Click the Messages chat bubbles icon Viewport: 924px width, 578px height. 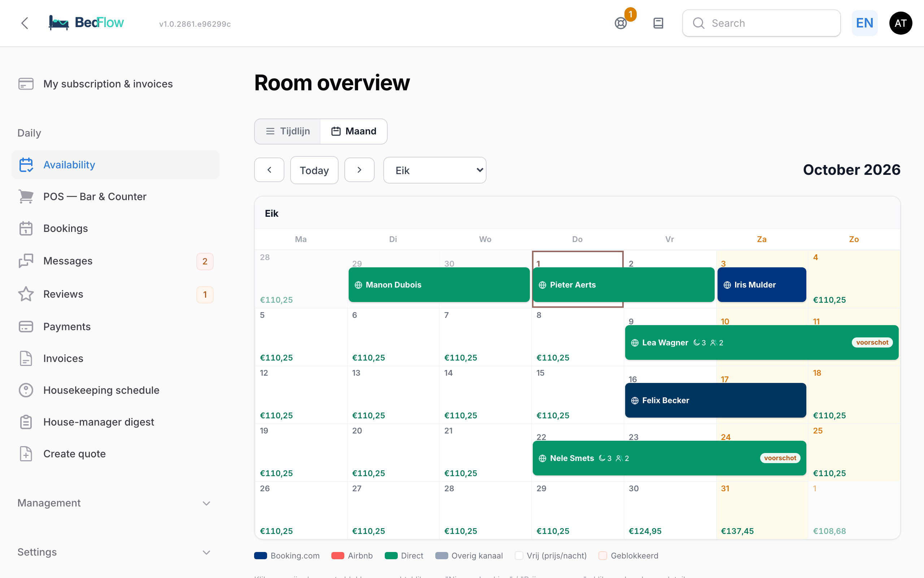(x=26, y=261)
